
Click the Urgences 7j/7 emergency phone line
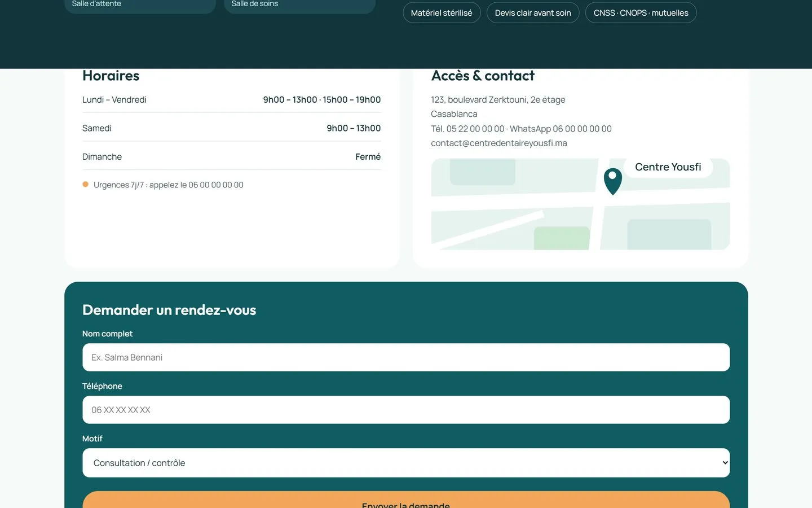(169, 185)
